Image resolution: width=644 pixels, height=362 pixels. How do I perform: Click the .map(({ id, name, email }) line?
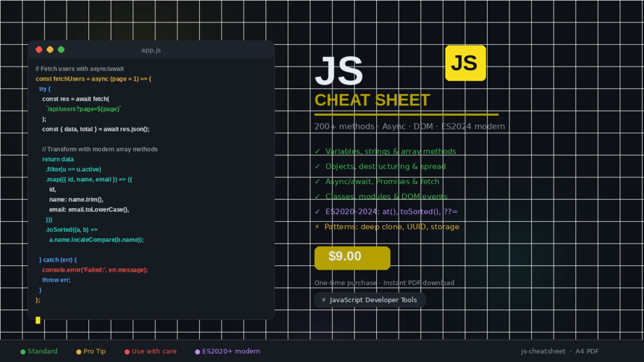click(88, 179)
